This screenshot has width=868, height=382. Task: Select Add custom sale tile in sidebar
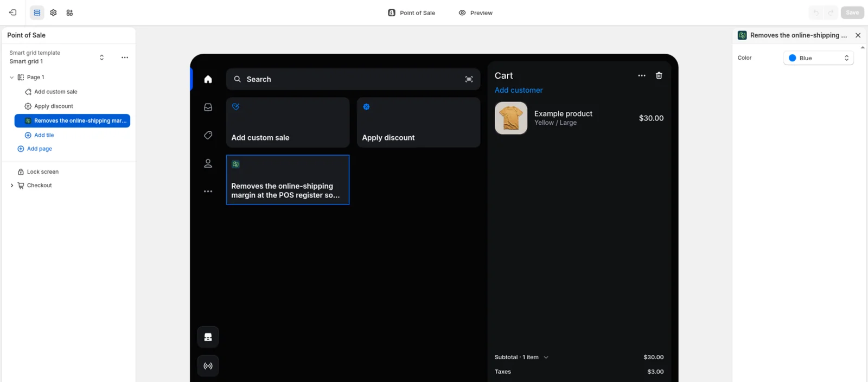point(55,92)
